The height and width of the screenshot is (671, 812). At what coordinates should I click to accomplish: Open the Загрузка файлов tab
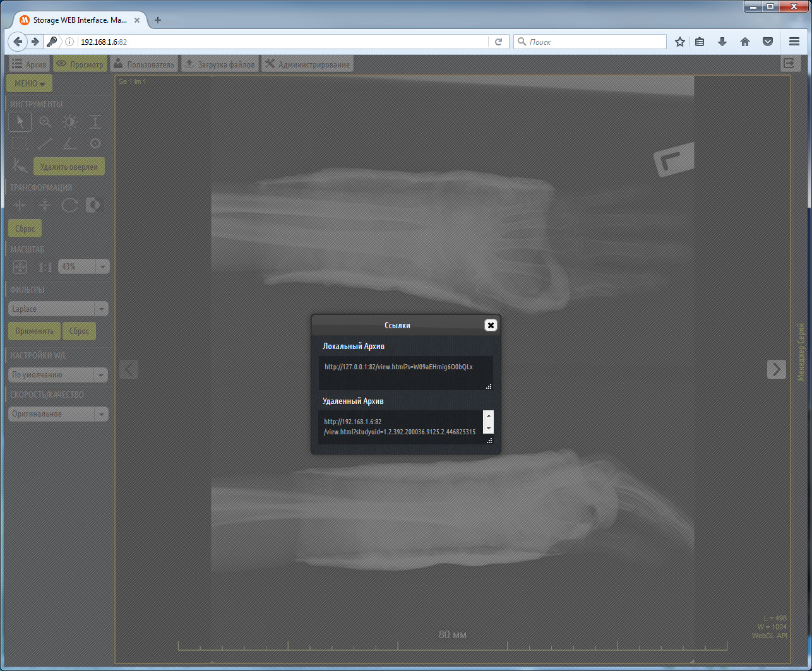coord(220,64)
